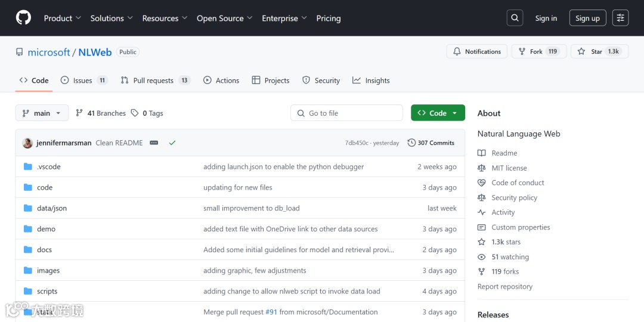Click the Sign up button
This screenshot has height=322, width=644.
tap(587, 18)
